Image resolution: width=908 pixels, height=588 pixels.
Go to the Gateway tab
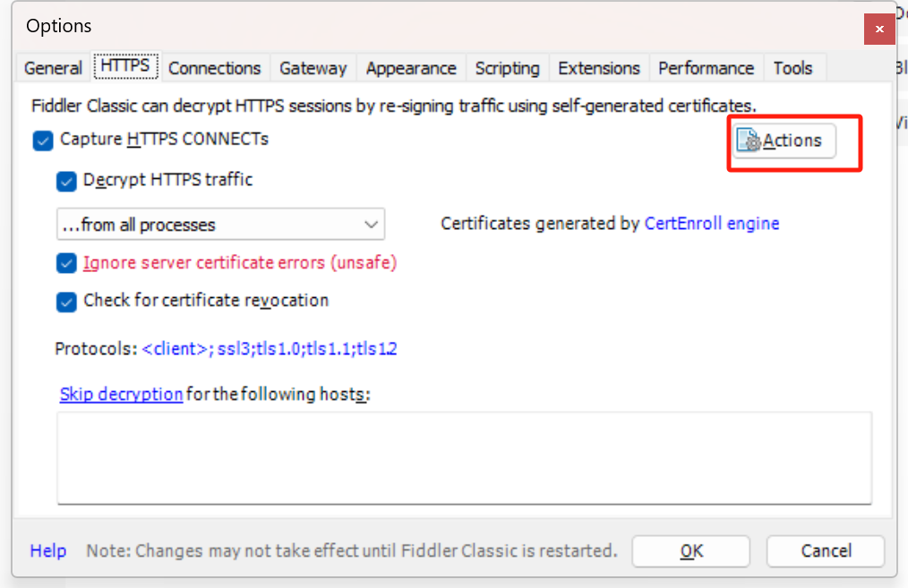click(x=313, y=68)
